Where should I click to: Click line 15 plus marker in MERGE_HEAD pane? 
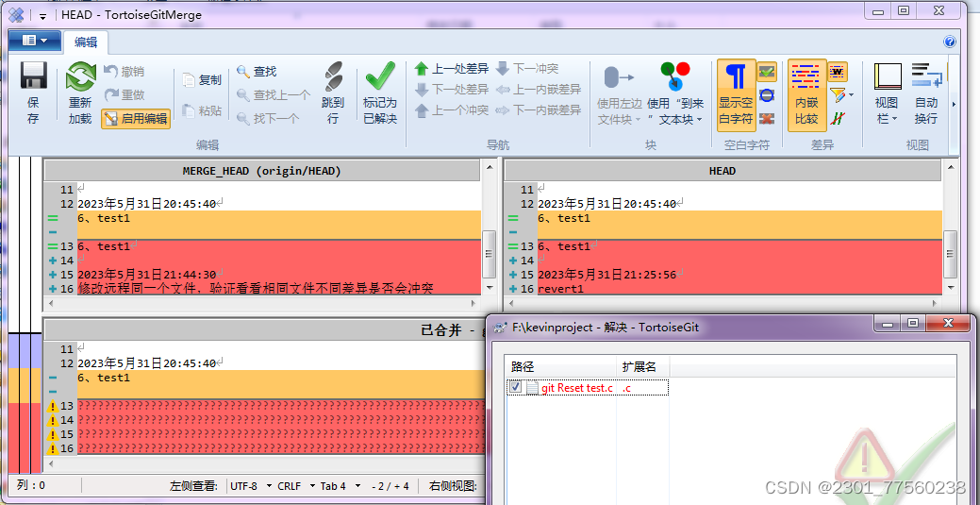click(52, 275)
